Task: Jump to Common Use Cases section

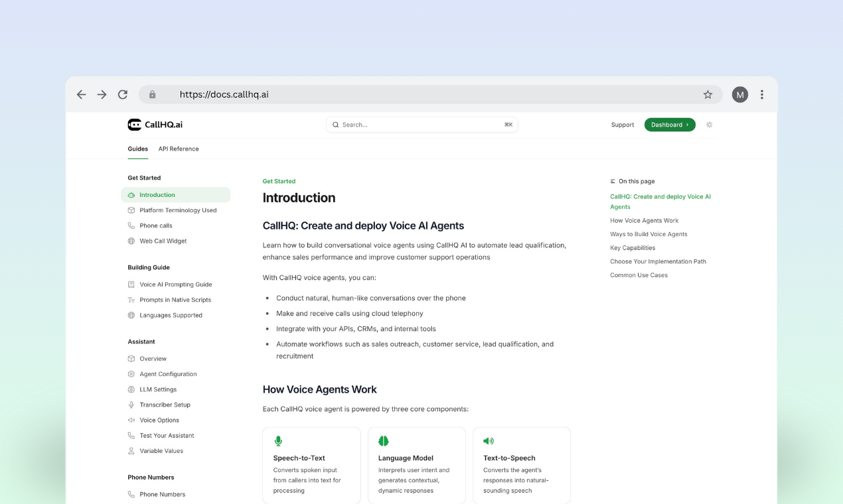Action: pyautogui.click(x=639, y=275)
